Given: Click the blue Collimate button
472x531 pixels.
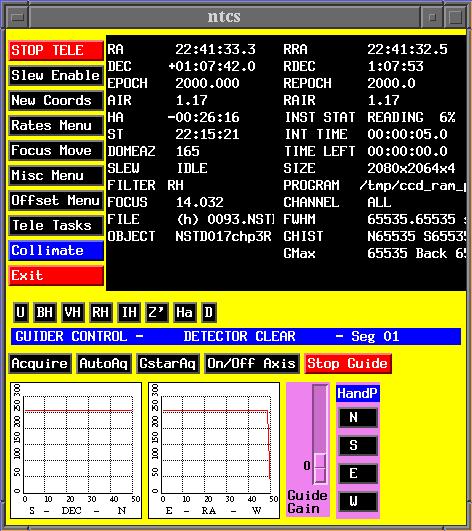Looking at the screenshot, I should point(56,251).
